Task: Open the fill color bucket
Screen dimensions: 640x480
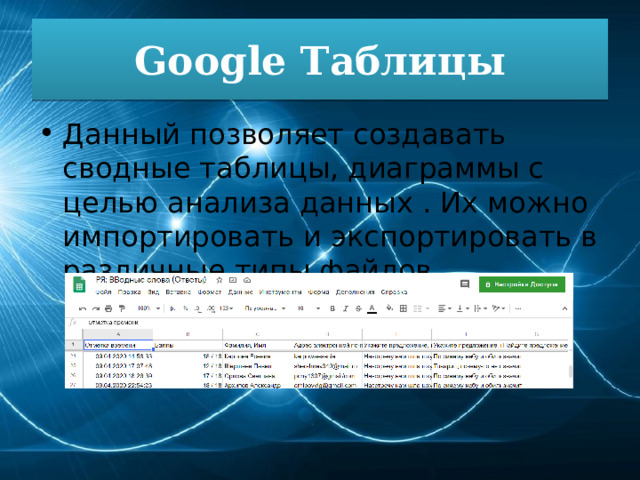Action: [x=389, y=308]
